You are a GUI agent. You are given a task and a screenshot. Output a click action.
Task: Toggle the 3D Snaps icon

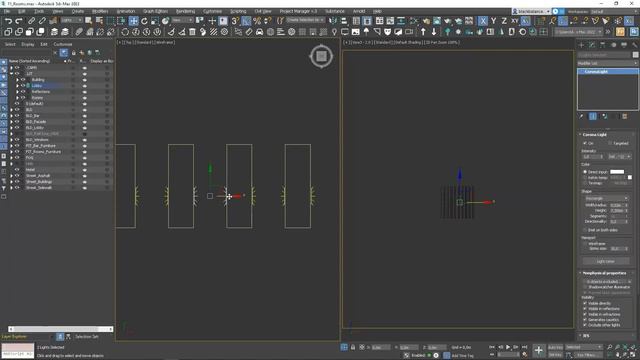[x=235, y=21]
